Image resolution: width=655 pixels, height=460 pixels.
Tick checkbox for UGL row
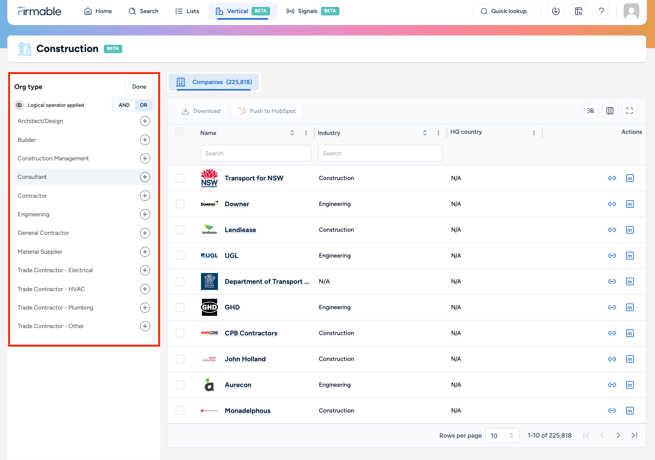[180, 256]
